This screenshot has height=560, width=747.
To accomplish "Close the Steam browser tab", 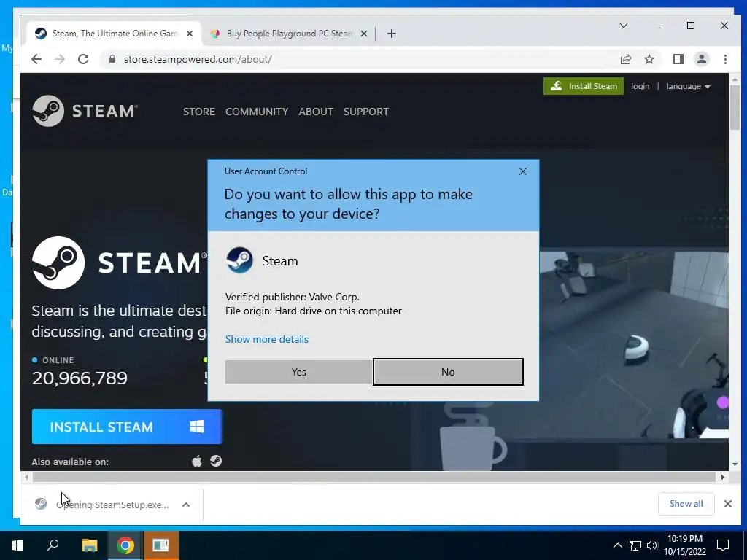I will [190, 34].
